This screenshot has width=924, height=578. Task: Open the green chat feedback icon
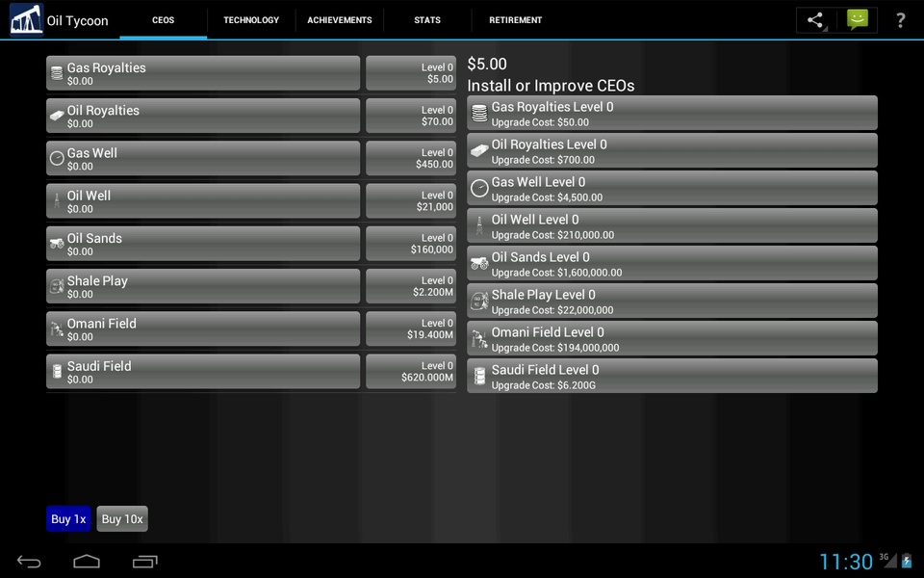coord(857,20)
